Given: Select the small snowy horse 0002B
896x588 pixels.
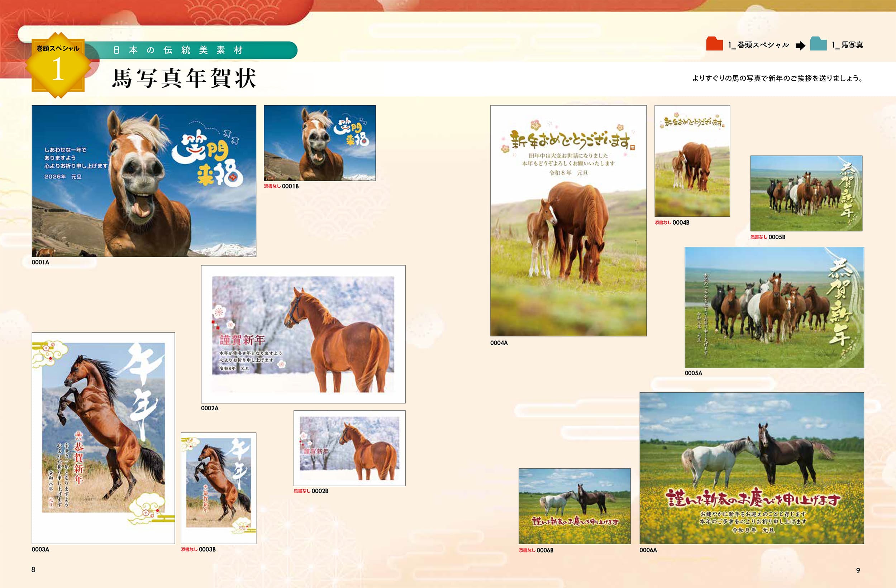Looking at the screenshot, I should point(349,448).
